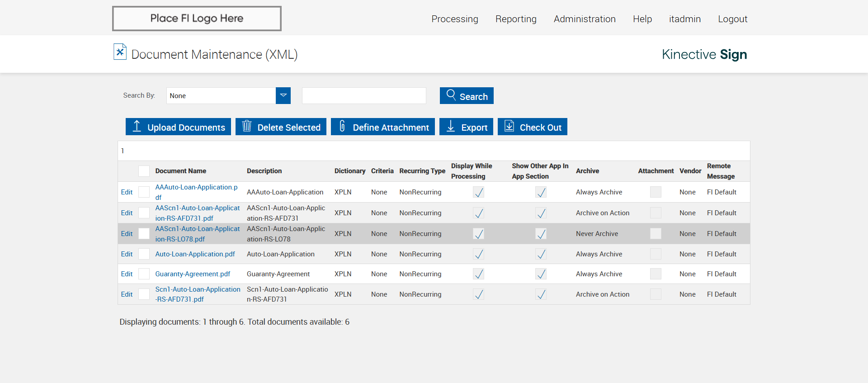Click the paperclip icon on Define Attachment
This screenshot has height=383, width=868.
[x=342, y=127]
